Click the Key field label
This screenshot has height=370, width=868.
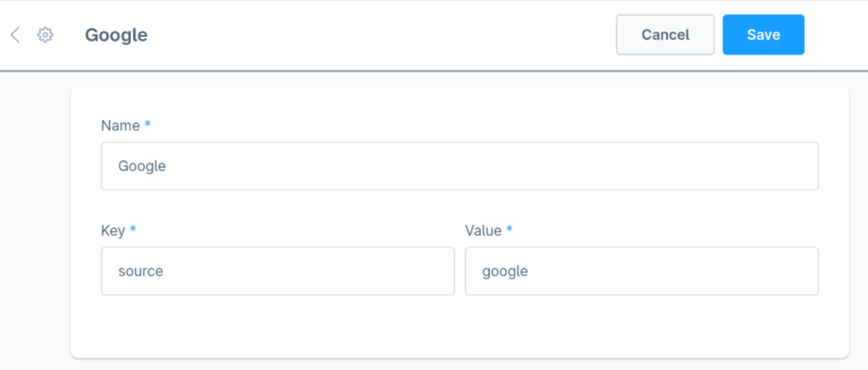point(112,231)
